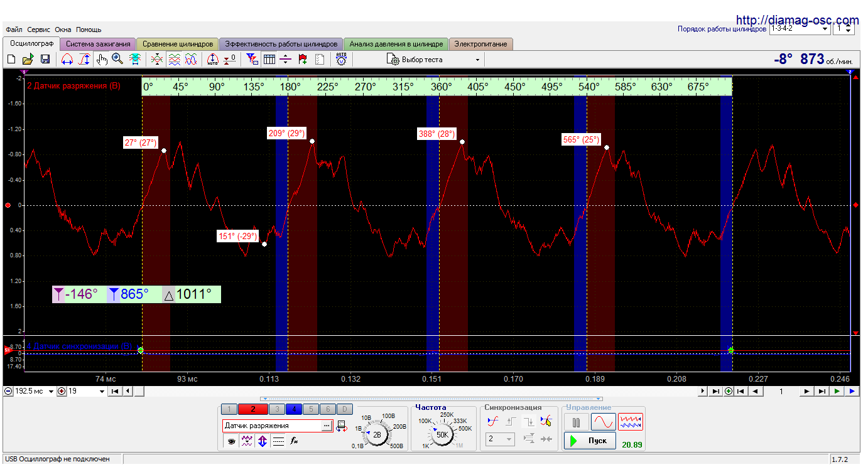Open the Файл menu
868x467 pixels.
click(x=14, y=30)
